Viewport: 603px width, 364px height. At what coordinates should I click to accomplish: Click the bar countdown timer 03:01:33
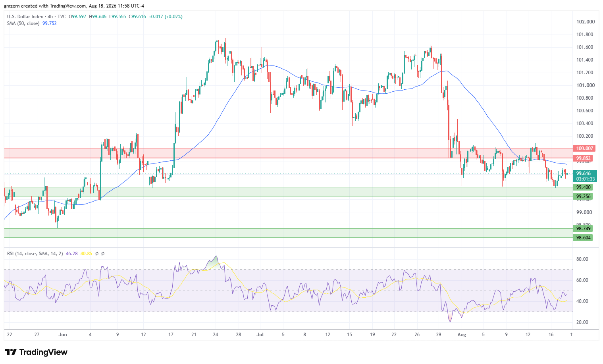point(585,179)
